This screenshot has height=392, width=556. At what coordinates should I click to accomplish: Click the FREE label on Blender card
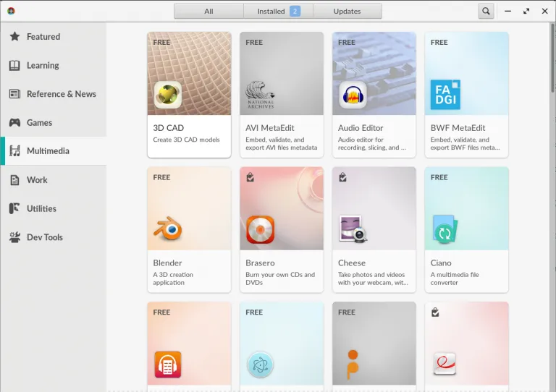tap(161, 177)
